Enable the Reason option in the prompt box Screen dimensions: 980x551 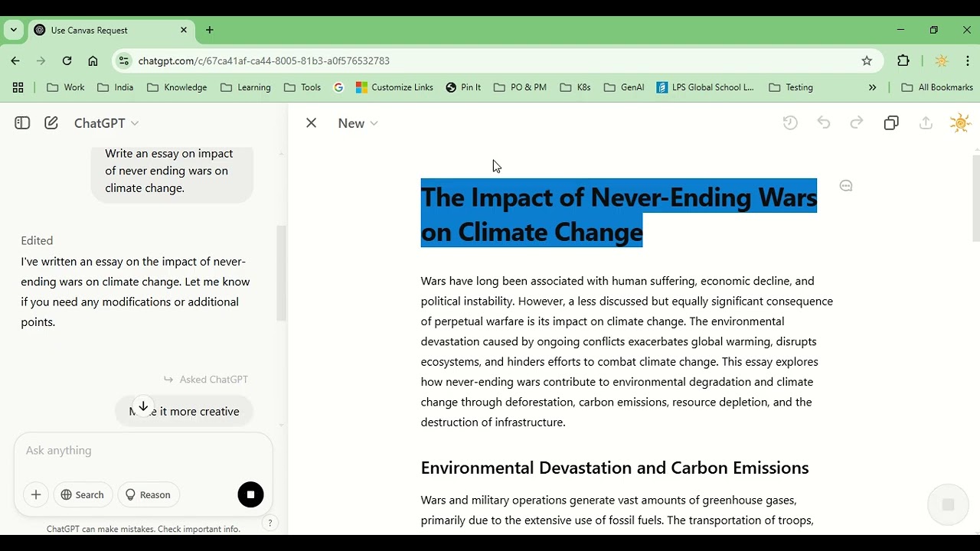(149, 494)
